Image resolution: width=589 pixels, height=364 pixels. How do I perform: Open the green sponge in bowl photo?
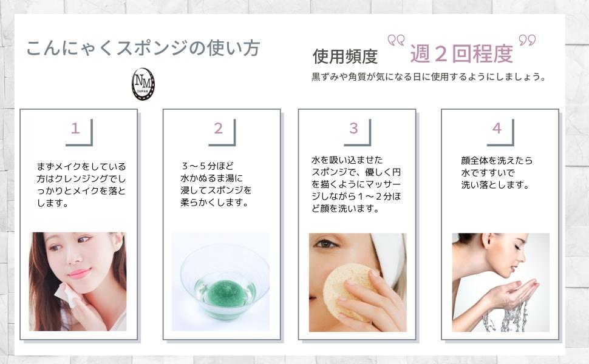[220, 282]
